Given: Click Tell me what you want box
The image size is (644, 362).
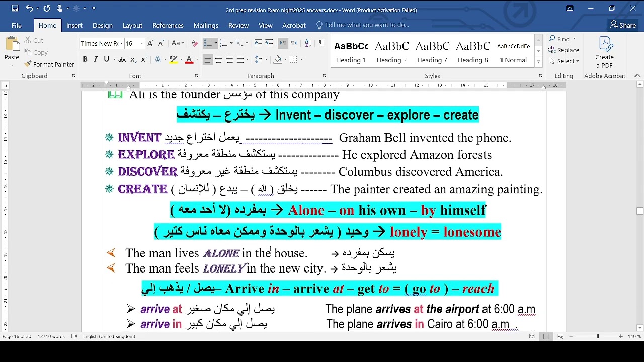Looking at the screenshot, I should click(x=362, y=25).
